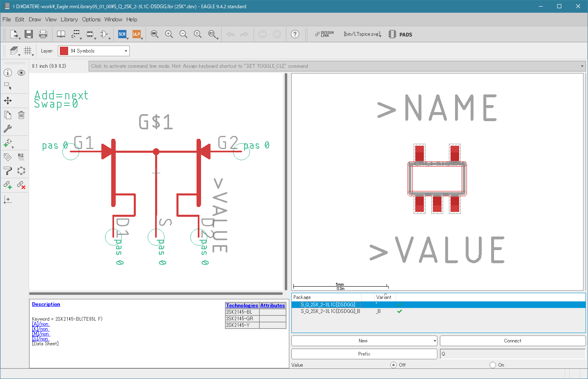Open the Help question mark icon
588x379 pixels.
tap(295, 34)
